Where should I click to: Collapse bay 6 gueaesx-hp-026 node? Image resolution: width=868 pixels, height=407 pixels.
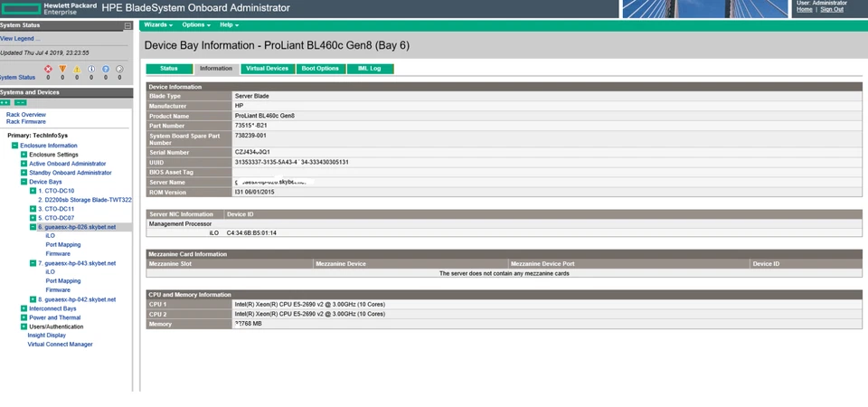point(33,227)
